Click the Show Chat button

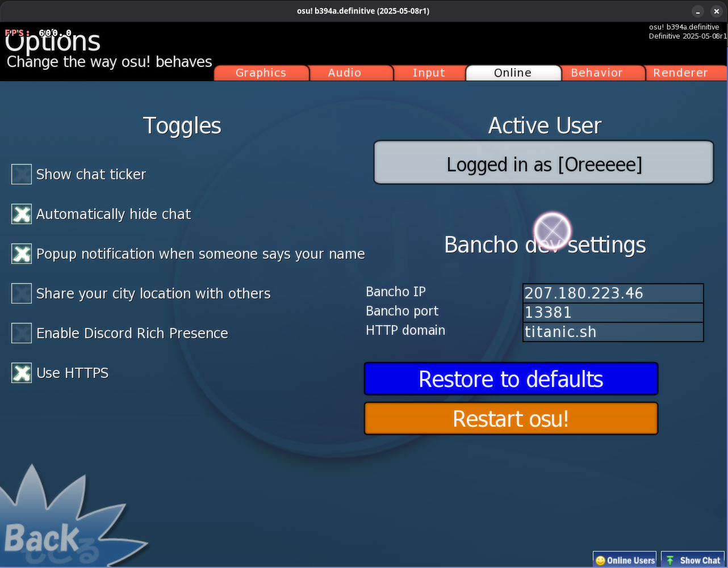click(x=693, y=559)
